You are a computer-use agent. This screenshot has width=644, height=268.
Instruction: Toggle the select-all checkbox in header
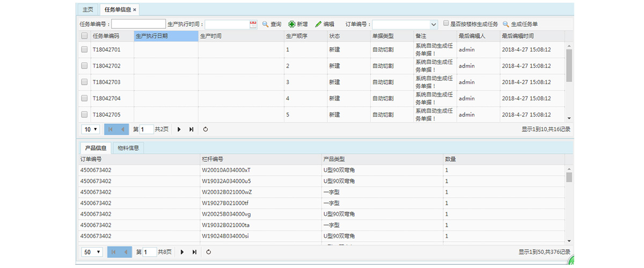pyautogui.click(x=84, y=36)
